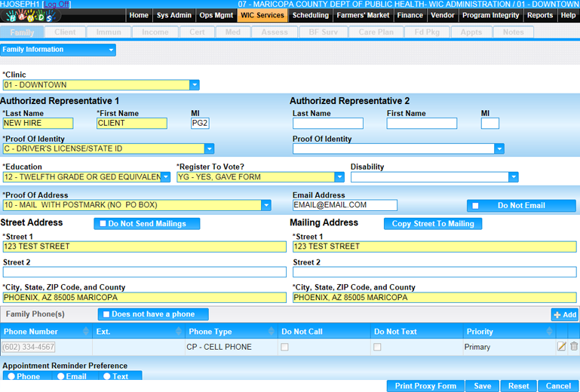Open the Scheduling menu

pos(310,15)
